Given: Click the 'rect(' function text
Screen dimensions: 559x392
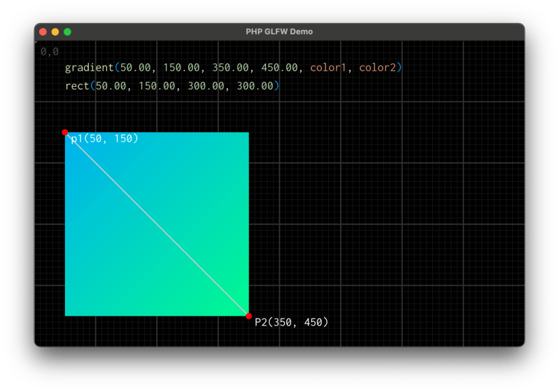Looking at the screenshot, I should pos(80,86).
